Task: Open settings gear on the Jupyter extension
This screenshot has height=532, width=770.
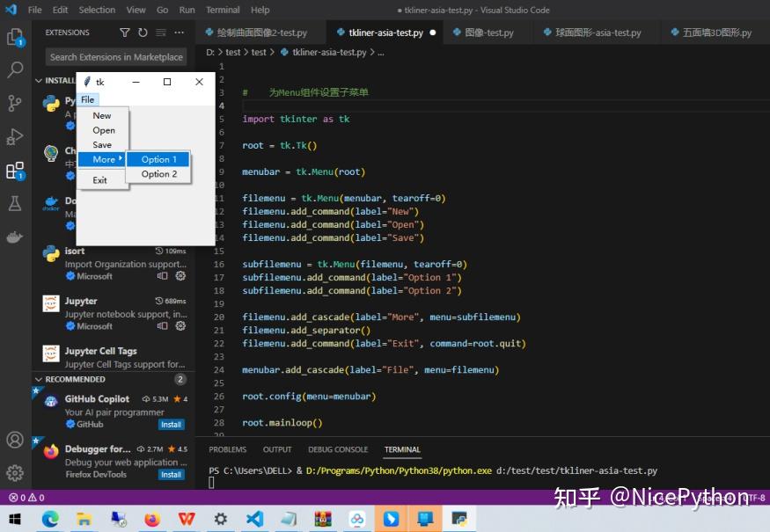Action: tap(180, 325)
